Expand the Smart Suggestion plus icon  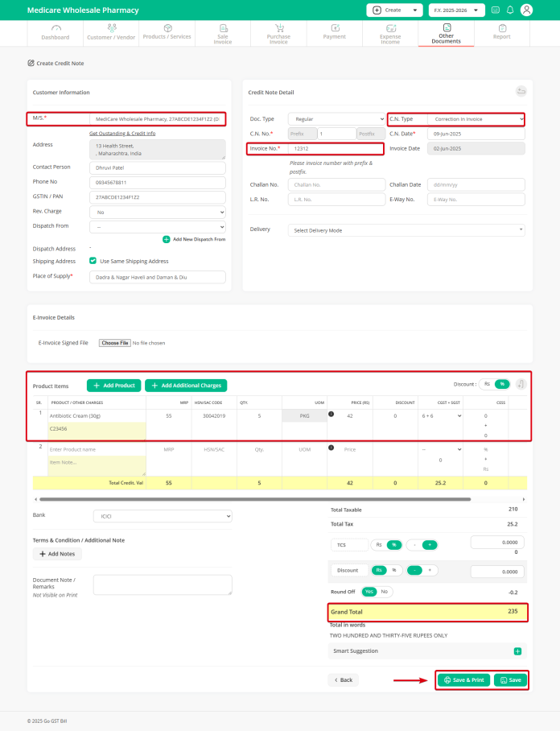pos(517,650)
